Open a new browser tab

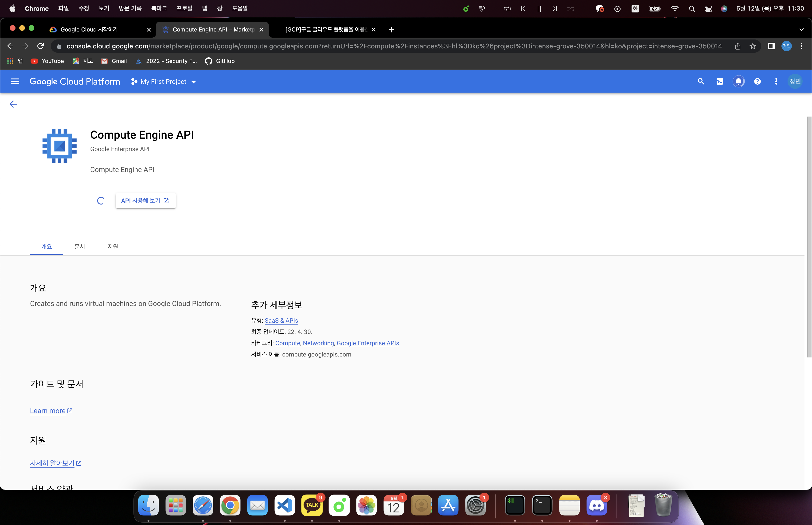391,30
